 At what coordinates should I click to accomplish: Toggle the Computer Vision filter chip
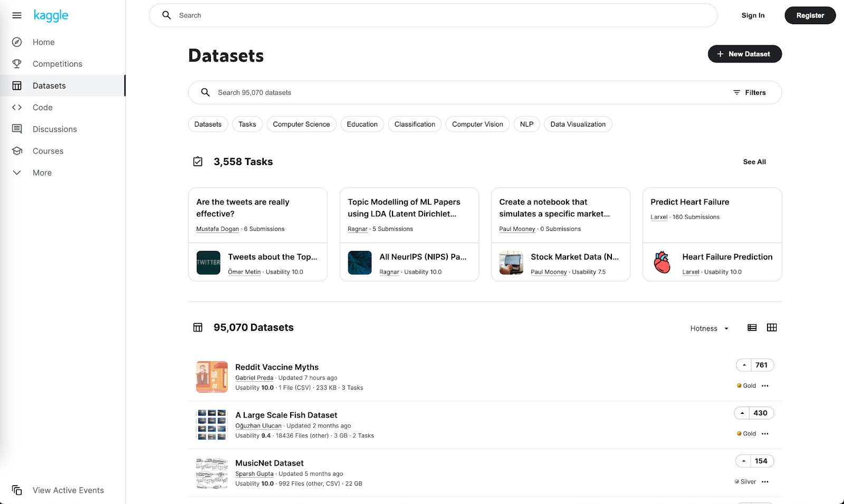477,124
